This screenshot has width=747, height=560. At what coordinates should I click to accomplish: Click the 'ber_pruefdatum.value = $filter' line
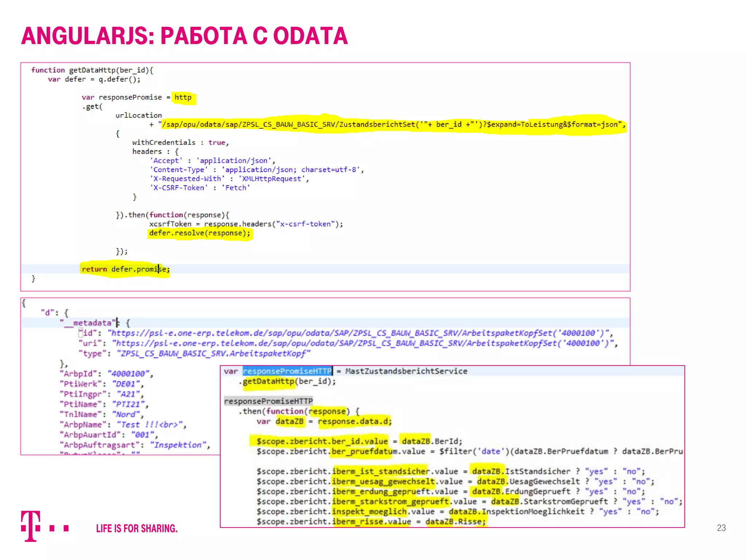click(469, 451)
